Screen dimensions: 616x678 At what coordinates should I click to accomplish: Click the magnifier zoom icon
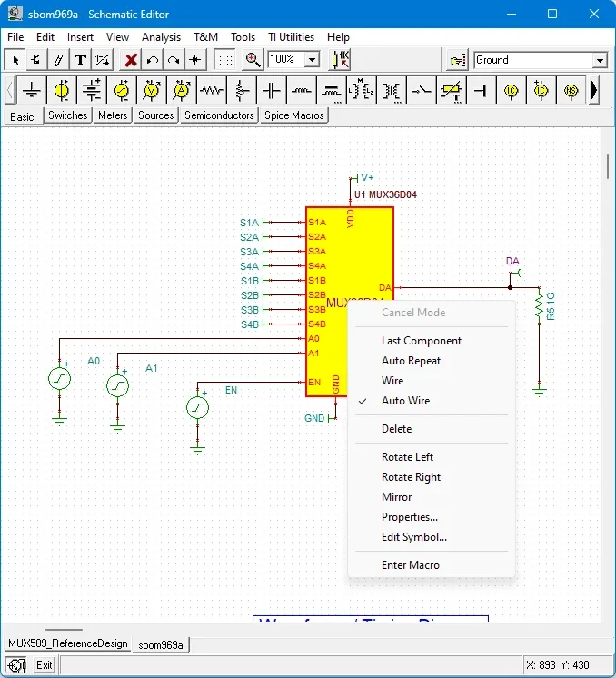pos(253,60)
